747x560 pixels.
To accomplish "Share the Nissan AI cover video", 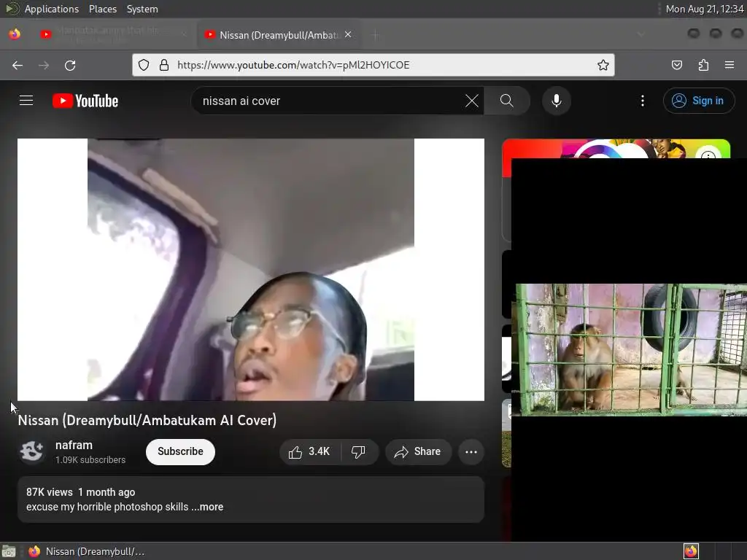I will [418, 452].
